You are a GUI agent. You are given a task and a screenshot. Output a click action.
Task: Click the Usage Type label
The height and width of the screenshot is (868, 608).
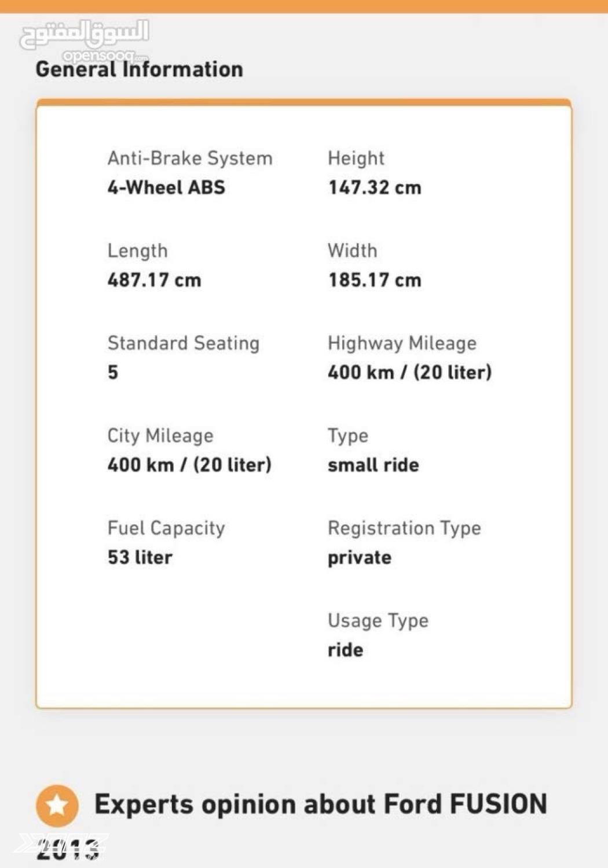tap(378, 620)
